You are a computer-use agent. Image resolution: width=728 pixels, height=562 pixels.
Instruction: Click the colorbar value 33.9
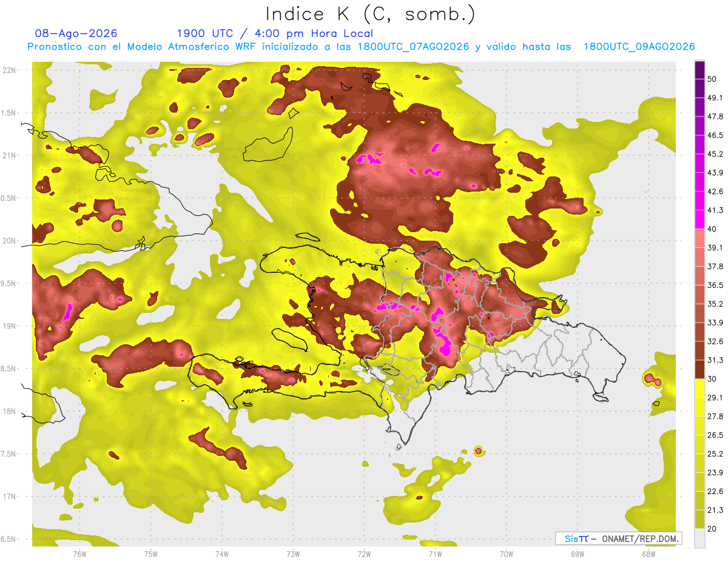tap(716, 323)
